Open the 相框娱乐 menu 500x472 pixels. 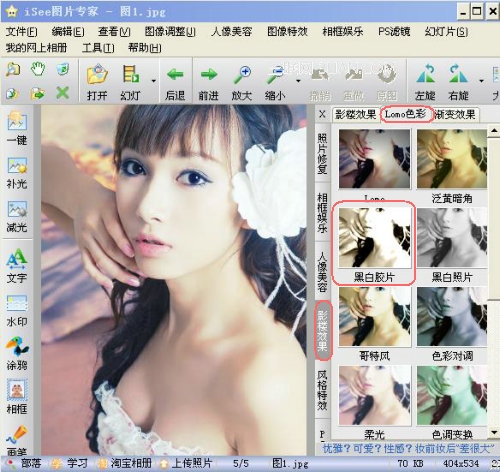(343, 32)
